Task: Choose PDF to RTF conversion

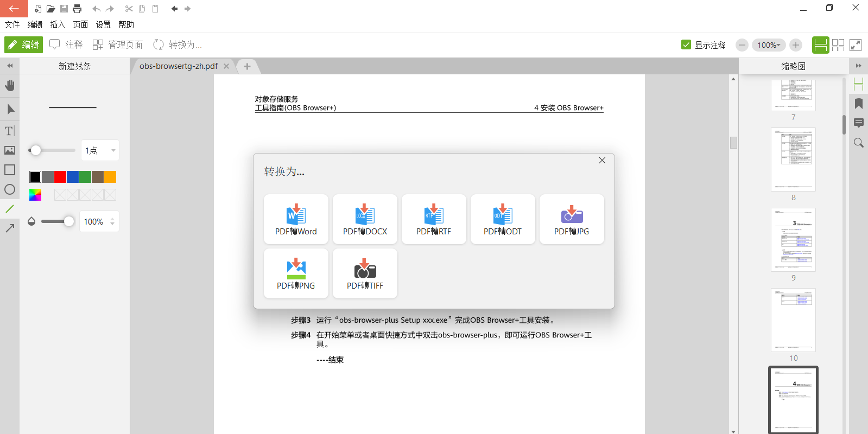Action: (434, 219)
